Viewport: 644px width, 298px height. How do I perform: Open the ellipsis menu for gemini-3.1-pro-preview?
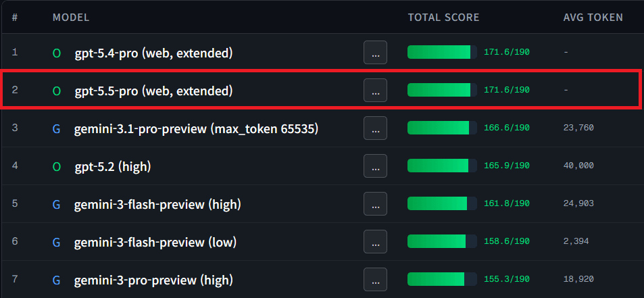(x=375, y=128)
